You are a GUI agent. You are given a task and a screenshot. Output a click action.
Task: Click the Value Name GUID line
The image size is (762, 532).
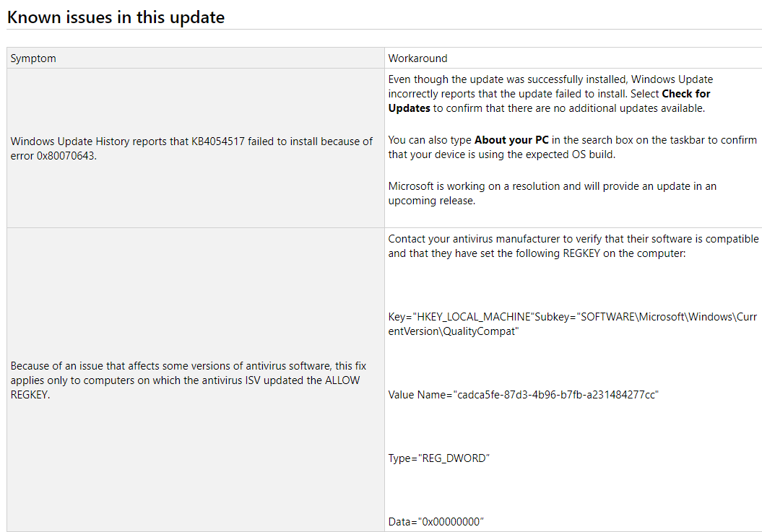(x=523, y=395)
